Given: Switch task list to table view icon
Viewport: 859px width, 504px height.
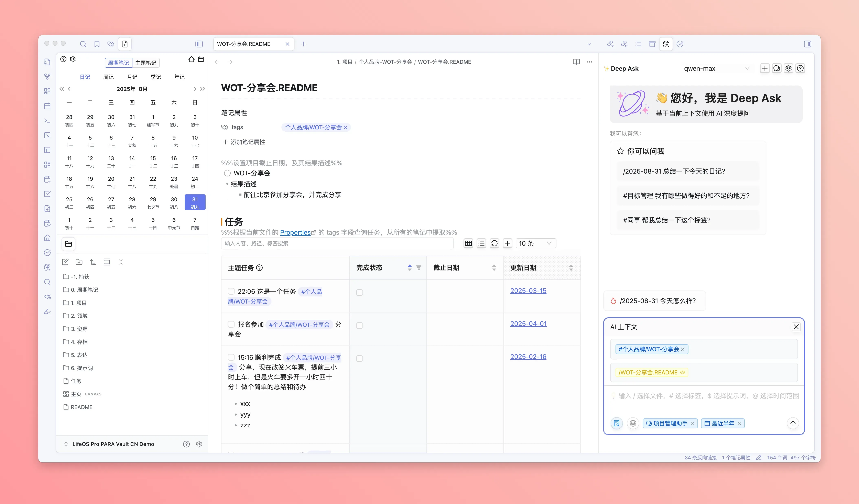Looking at the screenshot, I should [x=468, y=243].
